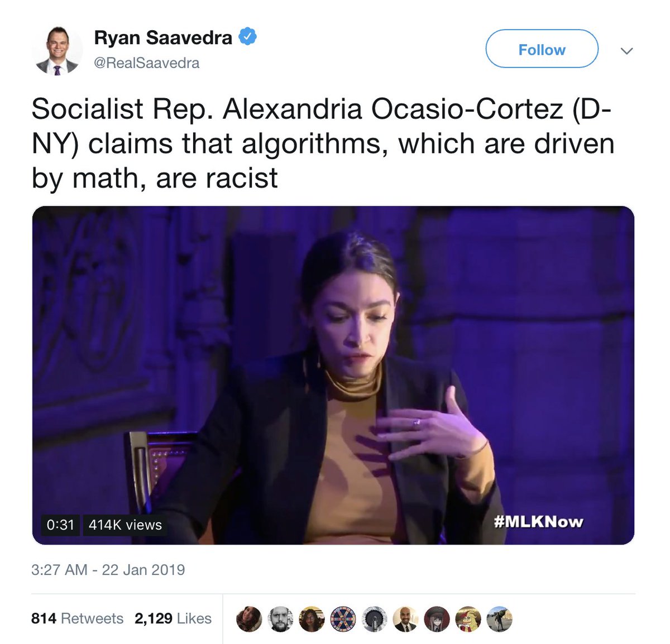The image size is (670, 644).
Task: Open the anime girl with hat liker avatar
Action: 437,619
